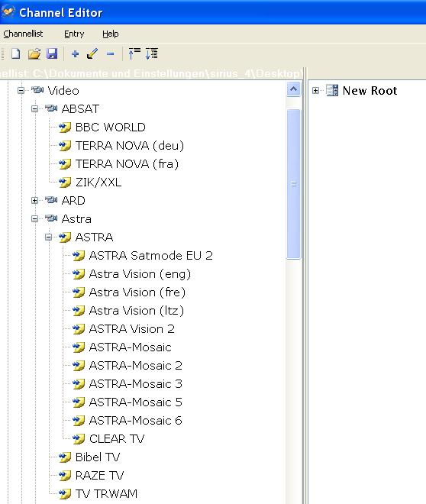Expand the ARD tree node
This screenshot has height=504, width=426.
click(34, 200)
